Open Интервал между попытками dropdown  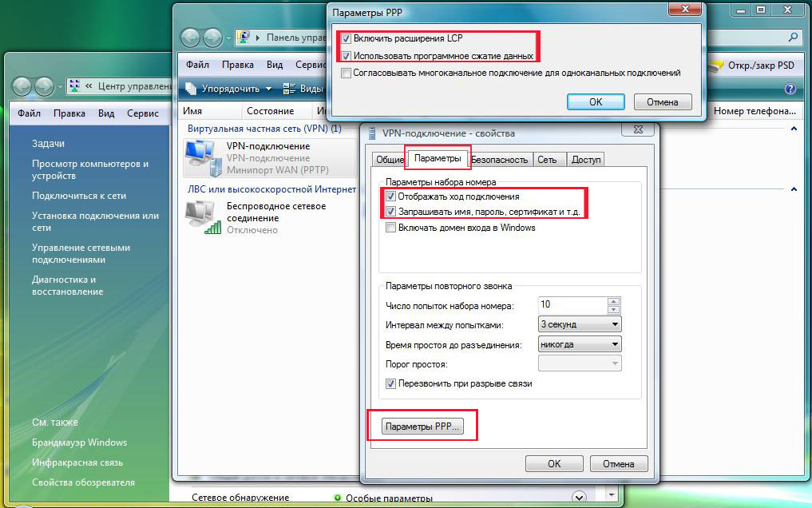580,324
